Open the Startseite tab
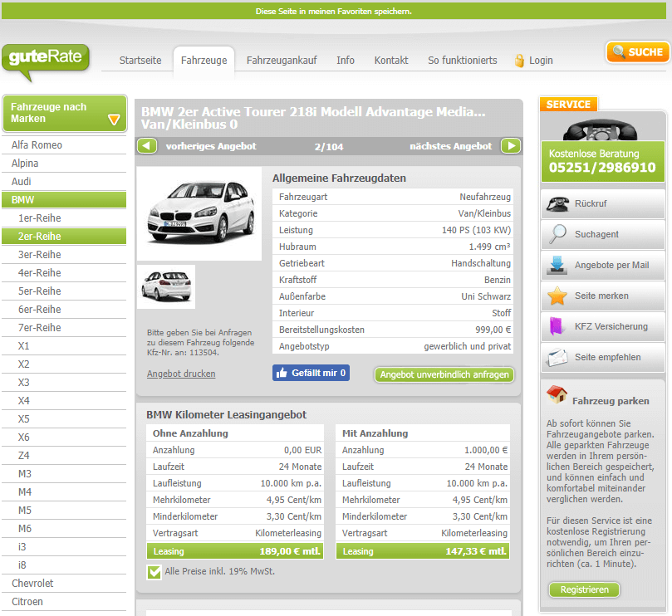The width and height of the screenshot is (672, 616). coord(140,61)
